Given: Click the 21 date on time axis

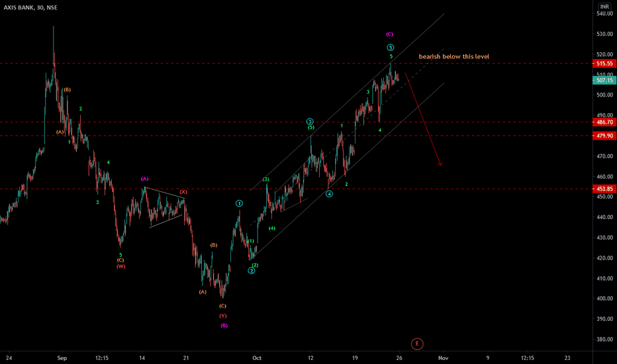Looking at the screenshot, I should pyautogui.click(x=186, y=358).
